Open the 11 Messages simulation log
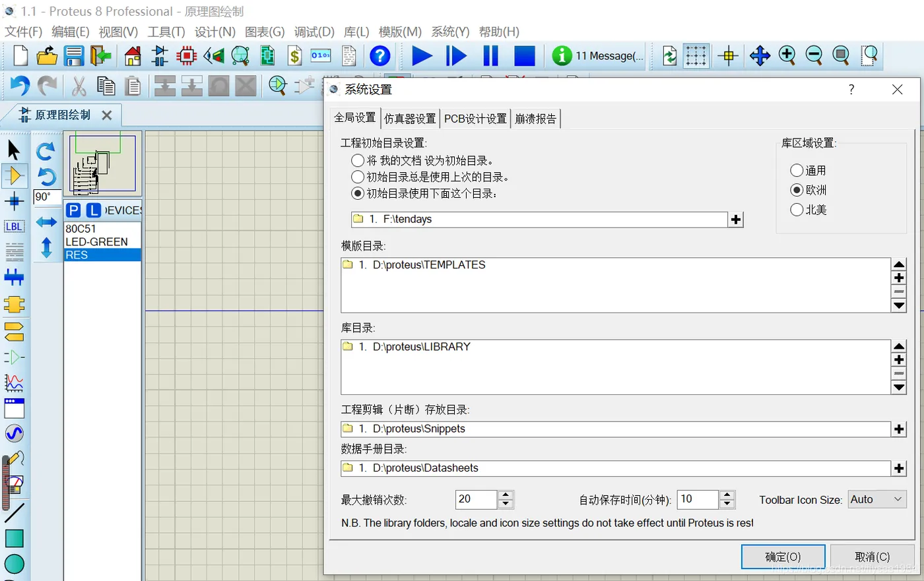This screenshot has width=924, height=581. [x=597, y=56]
